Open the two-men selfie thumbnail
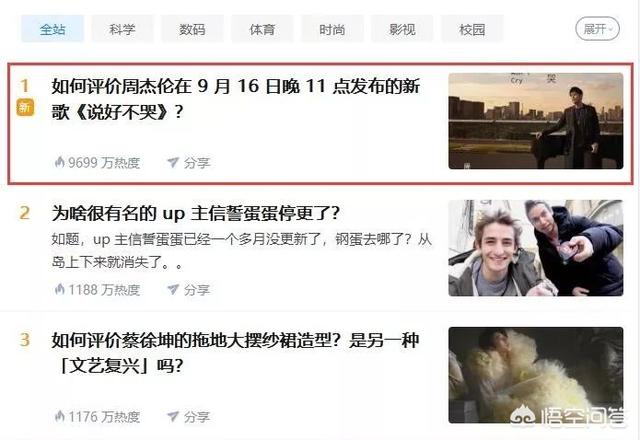This screenshot has height=440, width=640. [536, 248]
